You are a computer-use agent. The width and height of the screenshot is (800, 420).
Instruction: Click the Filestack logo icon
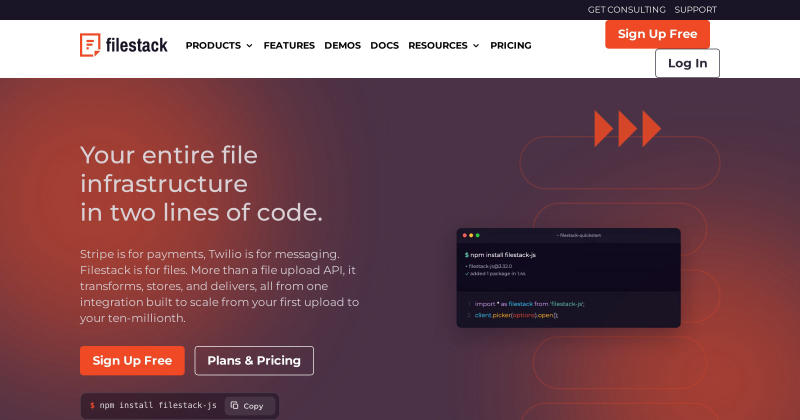pos(90,45)
